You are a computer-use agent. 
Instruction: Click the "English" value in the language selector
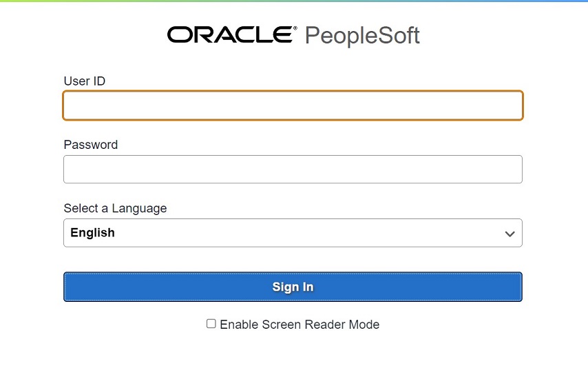(93, 233)
